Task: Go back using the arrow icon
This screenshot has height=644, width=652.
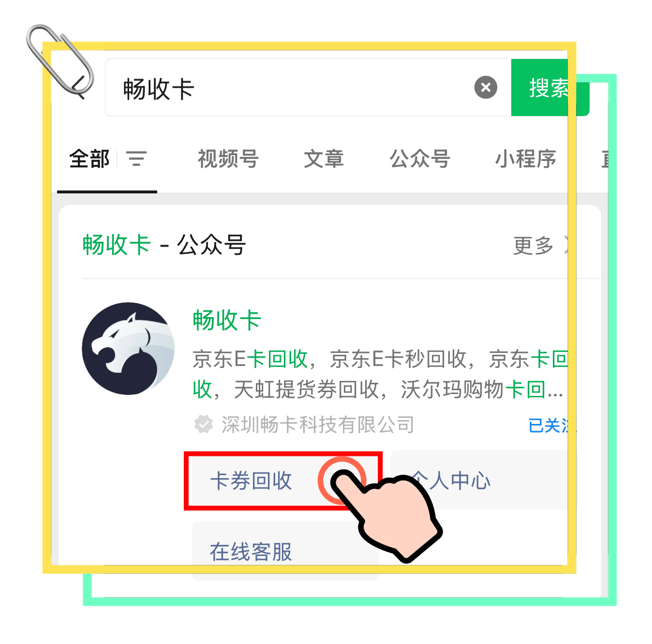Action: 78,88
